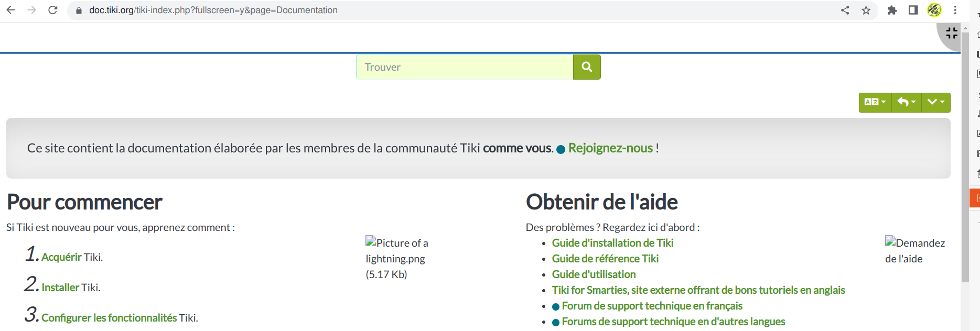Share this page using share icon
The width and height of the screenshot is (980, 331).
tap(845, 10)
